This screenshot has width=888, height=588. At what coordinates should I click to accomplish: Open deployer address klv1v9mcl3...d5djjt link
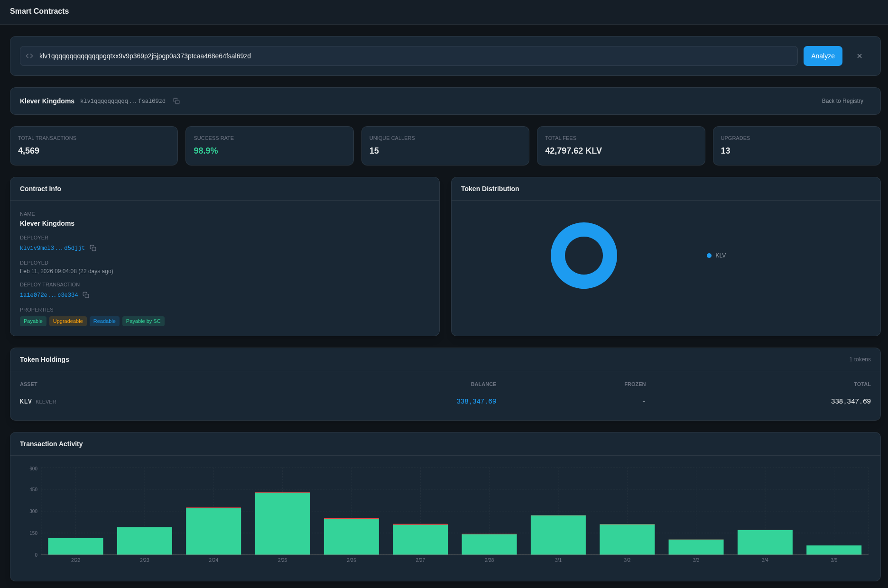click(x=52, y=248)
